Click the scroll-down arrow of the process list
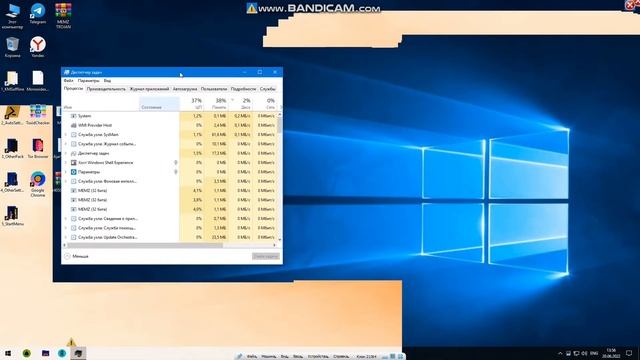Image resolution: width=640 pixels, height=360 pixels. pyautogui.click(x=280, y=240)
